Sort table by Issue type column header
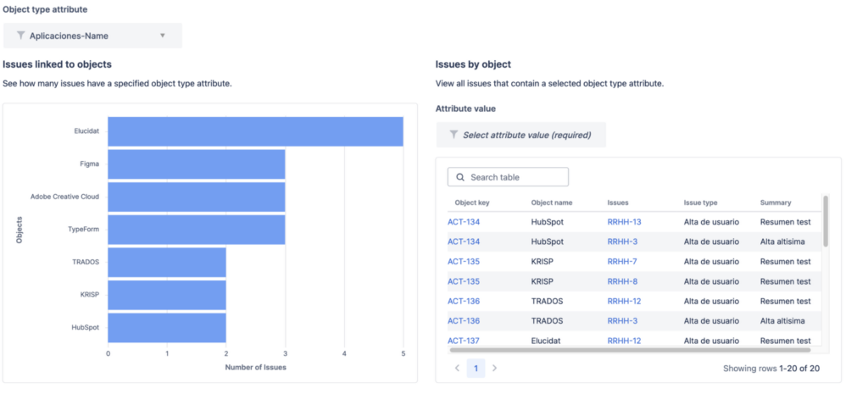868x394 pixels. coord(700,203)
